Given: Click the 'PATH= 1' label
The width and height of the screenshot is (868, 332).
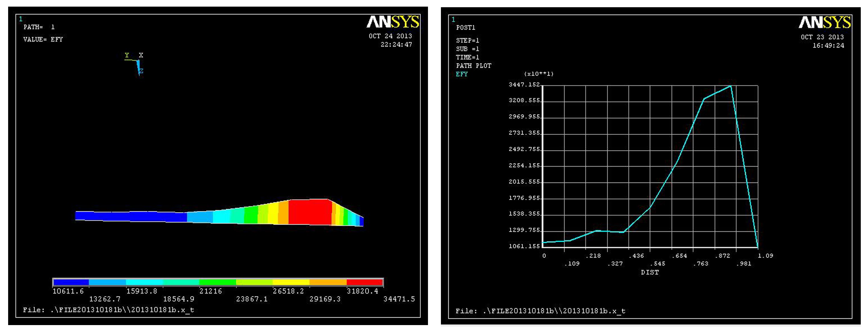Looking at the screenshot, I should tap(39, 27).
